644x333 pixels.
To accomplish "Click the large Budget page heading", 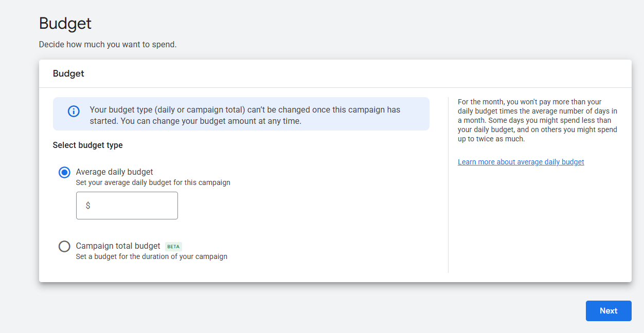I will (x=65, y=24).
